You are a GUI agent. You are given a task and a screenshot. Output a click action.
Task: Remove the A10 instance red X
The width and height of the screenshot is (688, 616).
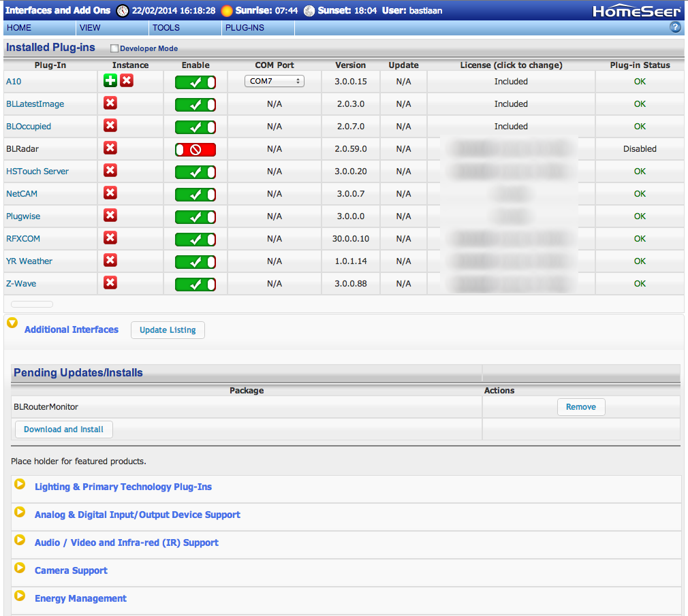[127, 81]
